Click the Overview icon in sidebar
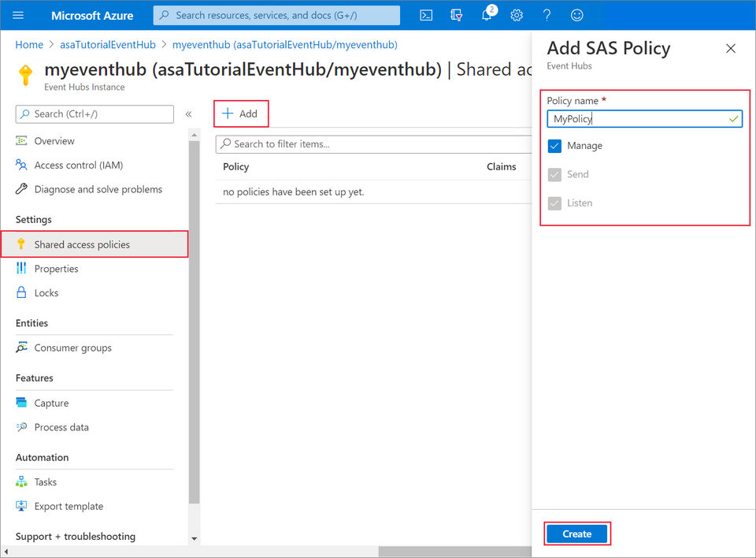The height and width of the screenshot is (558, 756). 21,141
